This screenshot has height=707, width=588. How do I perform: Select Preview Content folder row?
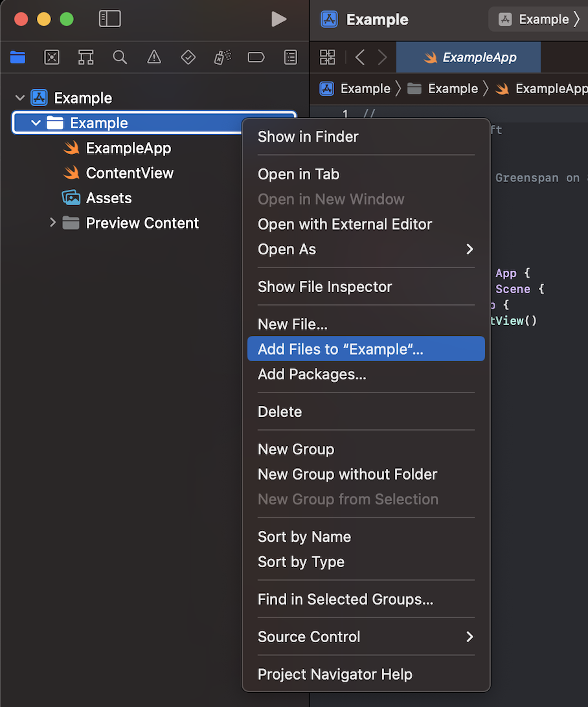131,223
